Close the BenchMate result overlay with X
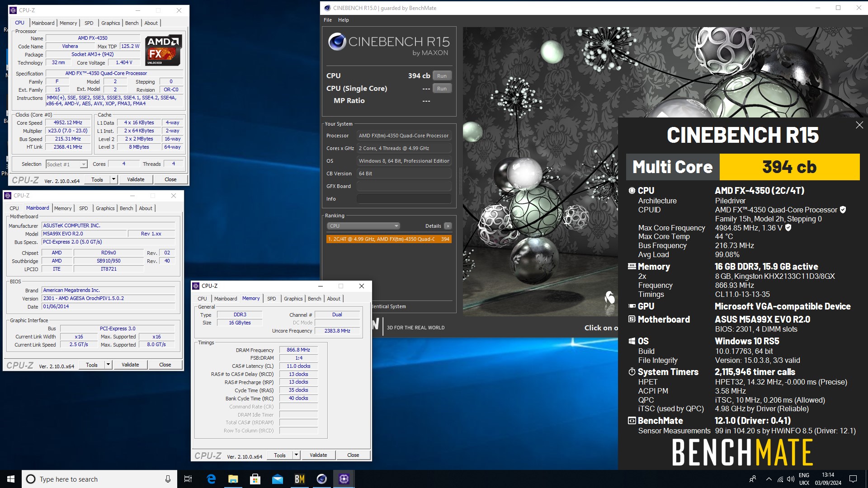This screenshot has width=868, height=488. pos(859,125)
